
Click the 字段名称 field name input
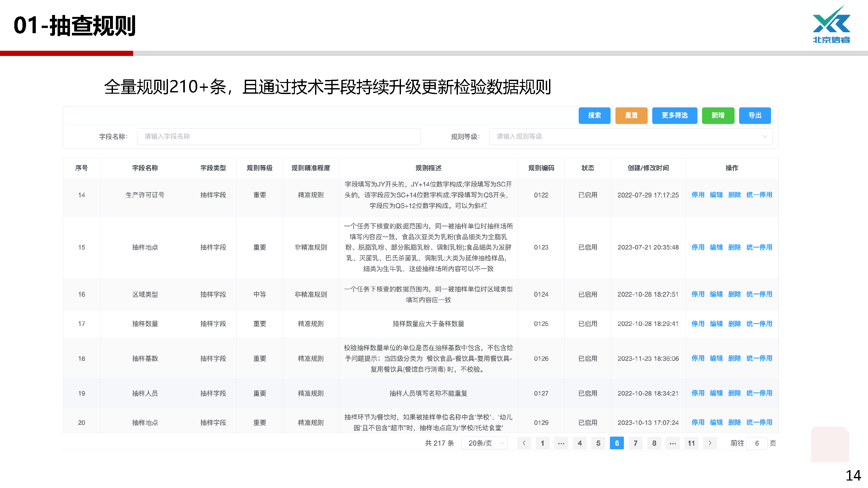point(278,136)
